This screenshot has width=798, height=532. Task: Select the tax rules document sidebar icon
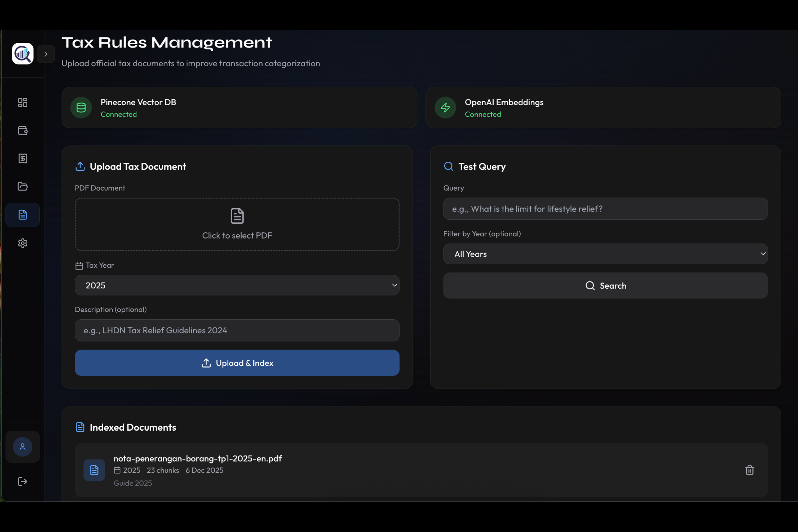pos(23,215)
